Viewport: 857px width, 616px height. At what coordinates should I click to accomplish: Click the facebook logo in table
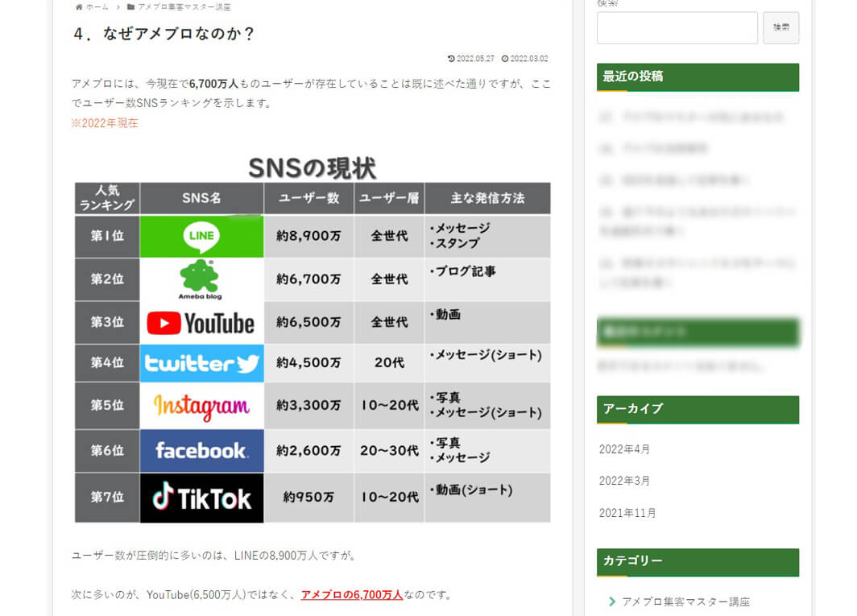[x=201, y=451]
